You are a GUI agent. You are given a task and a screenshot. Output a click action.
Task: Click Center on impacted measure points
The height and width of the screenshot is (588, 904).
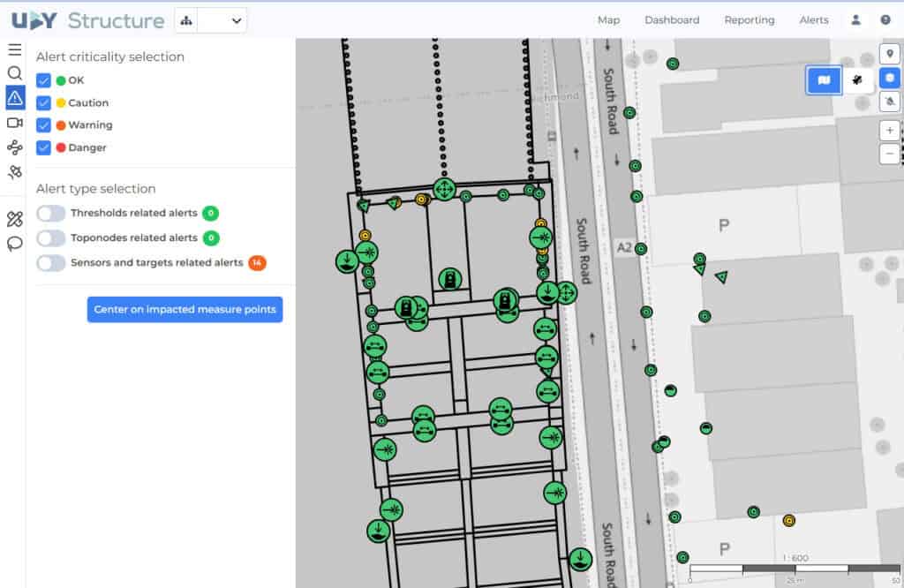185,309
